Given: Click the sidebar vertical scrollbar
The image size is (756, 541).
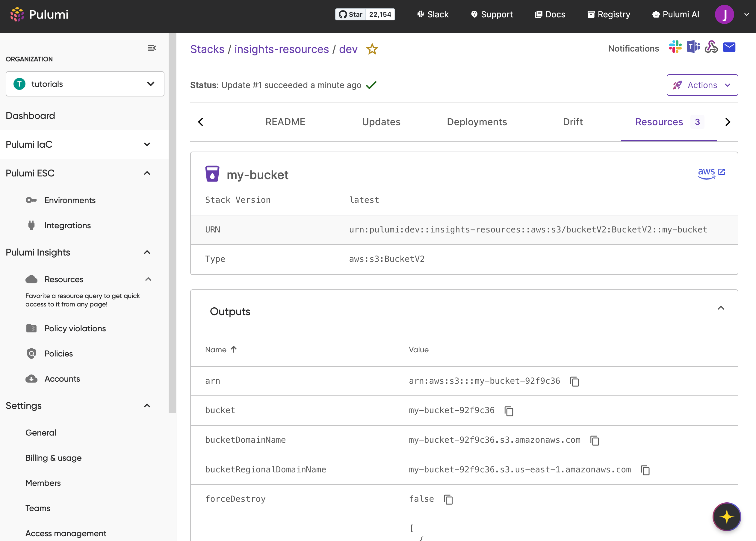Looking at the screenshot, I should pos(172,223).
